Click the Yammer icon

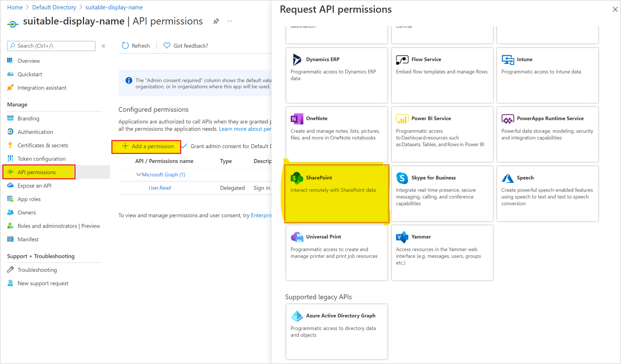pos(402,237)
